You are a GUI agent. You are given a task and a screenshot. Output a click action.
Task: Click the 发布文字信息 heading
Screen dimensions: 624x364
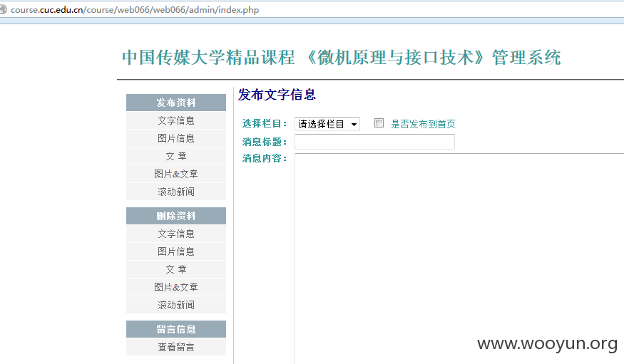[x=277, y=95]
